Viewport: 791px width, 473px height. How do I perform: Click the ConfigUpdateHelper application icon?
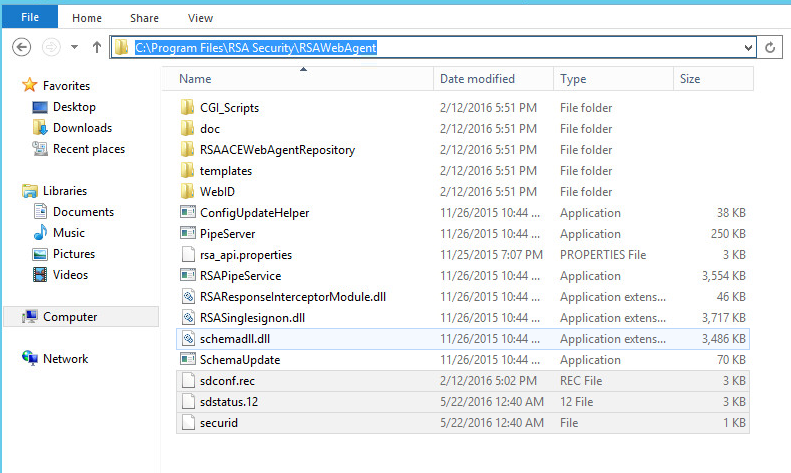pyautogui.click(x=188, y=212)
